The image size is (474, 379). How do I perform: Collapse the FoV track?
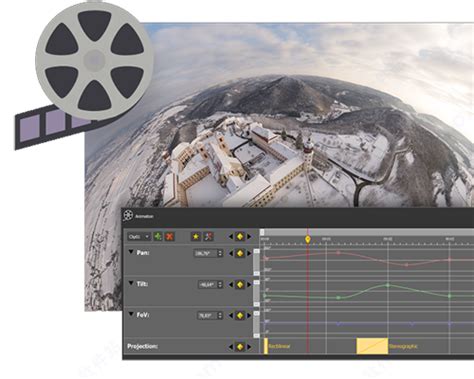pos(131,314)
